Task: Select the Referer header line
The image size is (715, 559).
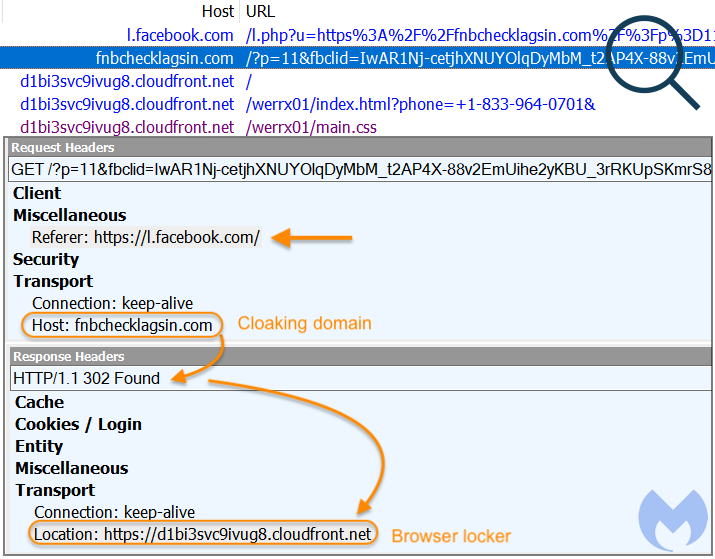Action: [x=146, y=238]
